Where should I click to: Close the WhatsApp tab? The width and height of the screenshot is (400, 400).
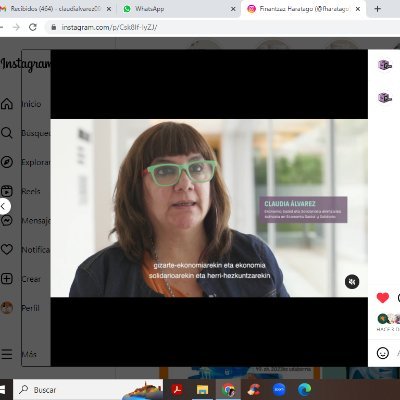pos(233,9)
